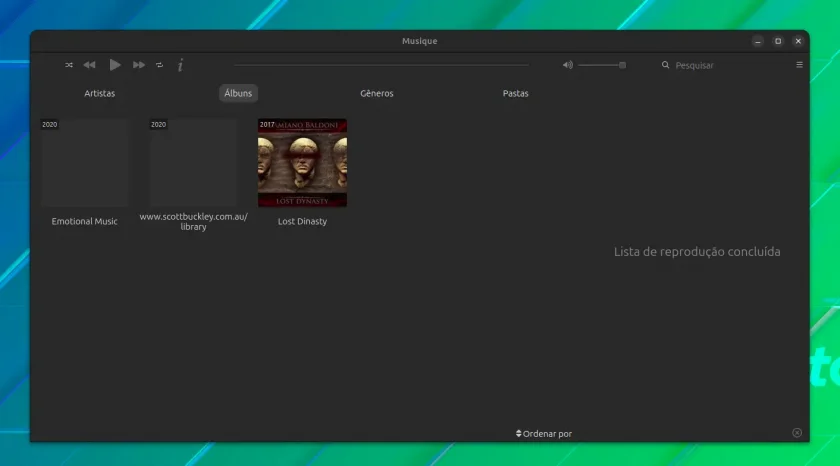This screenshot has height=466, width=840.
Task: Click the www.scottbuckley.com.au/library title
Action: point(193,221)
